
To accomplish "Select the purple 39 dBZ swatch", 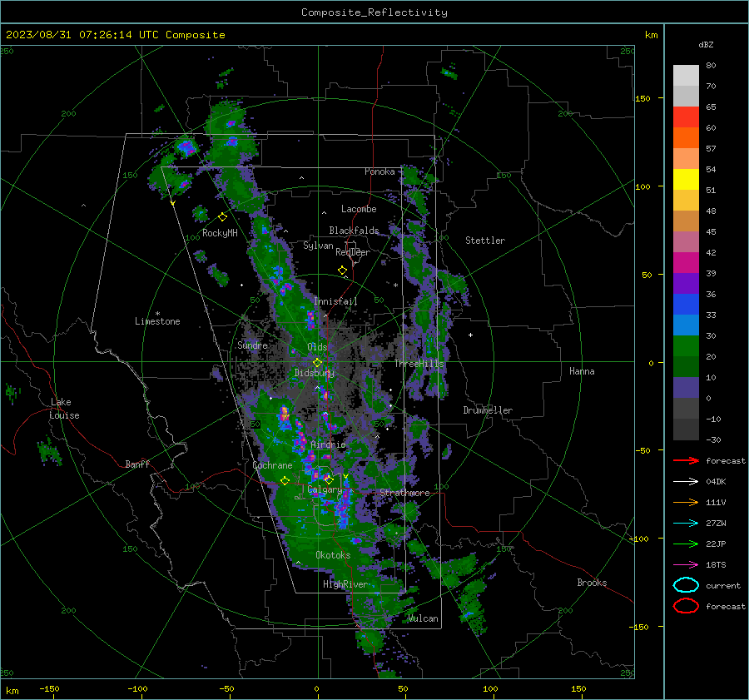I will tap(686, 284).
